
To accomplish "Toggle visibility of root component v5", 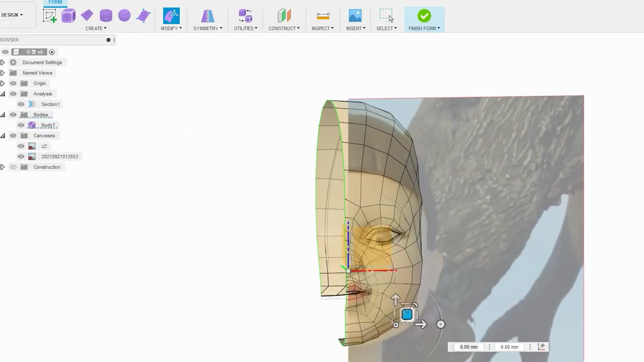I will (x=5, y=52).
